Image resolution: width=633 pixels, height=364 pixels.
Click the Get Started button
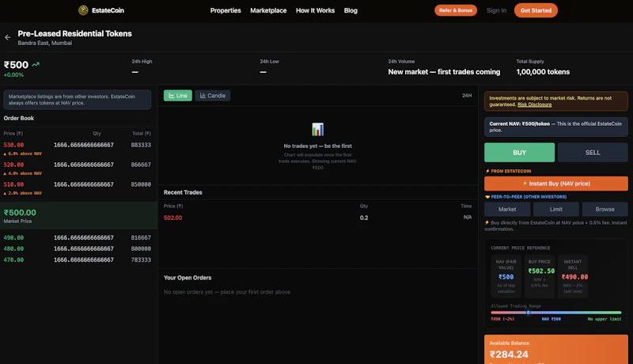tap(536, 10)
